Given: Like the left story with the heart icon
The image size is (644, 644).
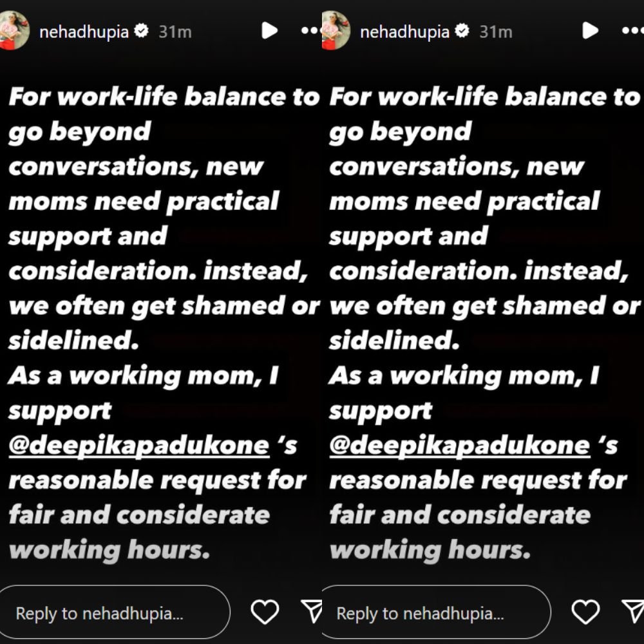Looking at the screenshot, I should pyautogui.click(x=265, y=612).
